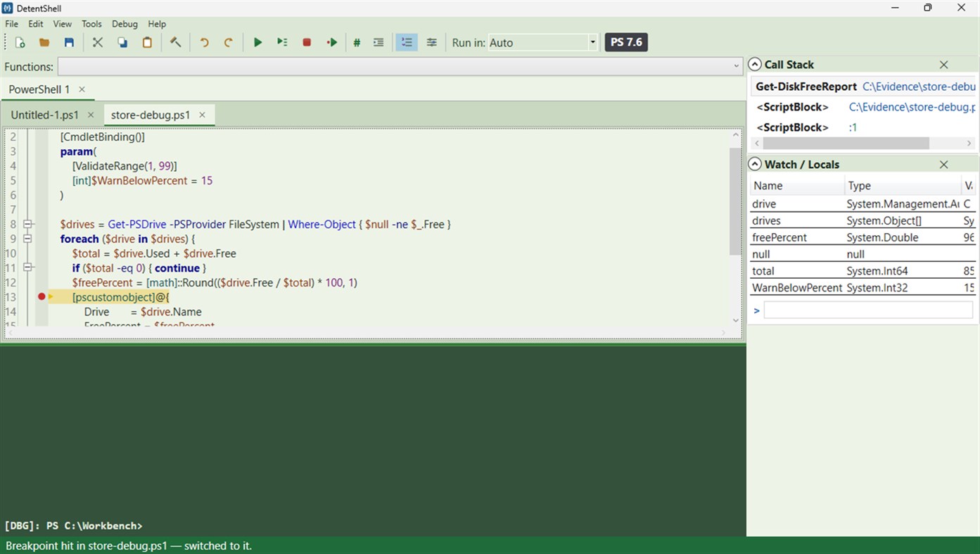Screen dimensions: 980x554
Task: Open a script with the folder icon
Action: [x=44, y=42]
